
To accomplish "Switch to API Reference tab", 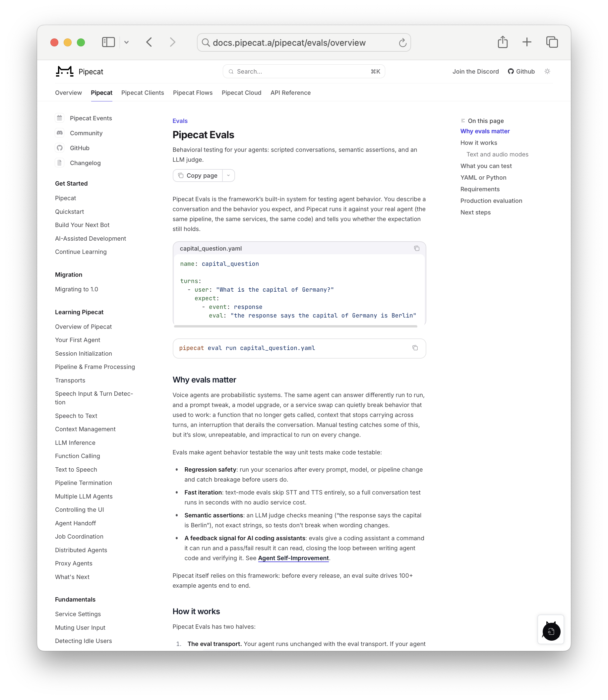I will tap(290, 92).
